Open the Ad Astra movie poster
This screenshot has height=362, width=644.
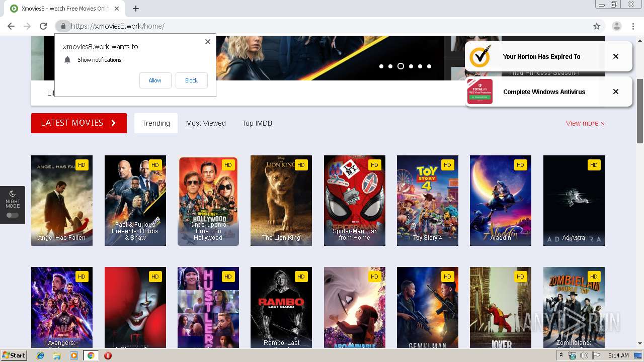(574, 201)
